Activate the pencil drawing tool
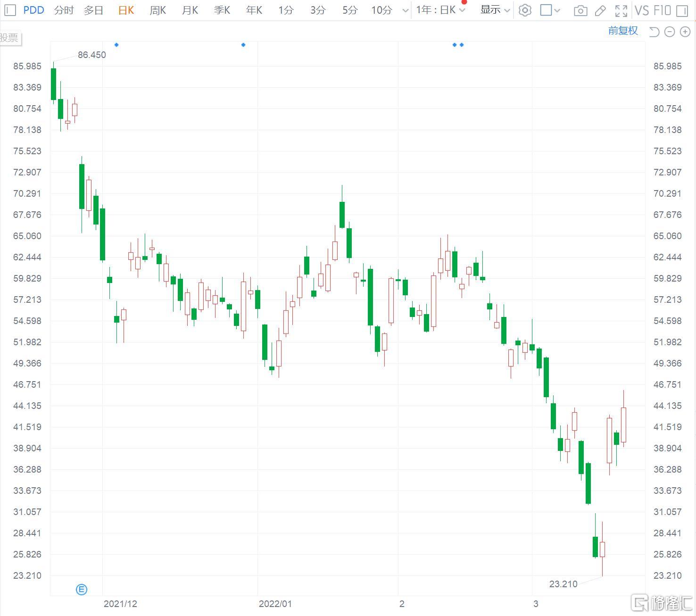696x616 pixels. coord(601,10)
